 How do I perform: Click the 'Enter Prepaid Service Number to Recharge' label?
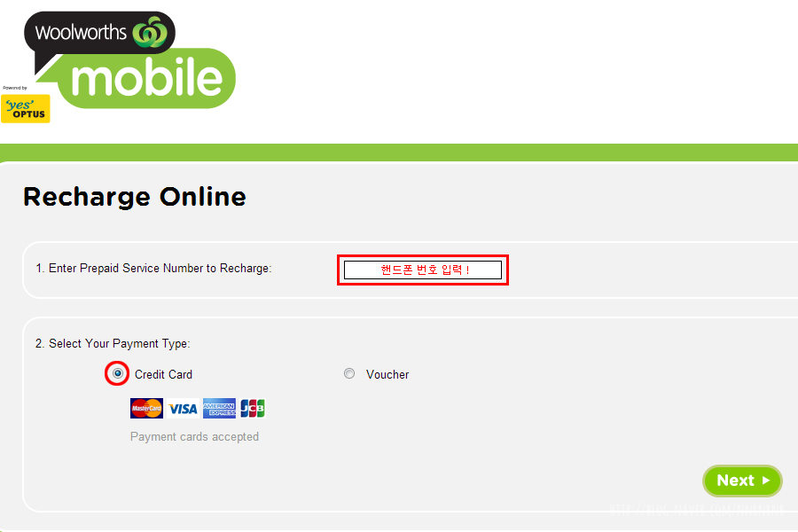click(153, 269)
